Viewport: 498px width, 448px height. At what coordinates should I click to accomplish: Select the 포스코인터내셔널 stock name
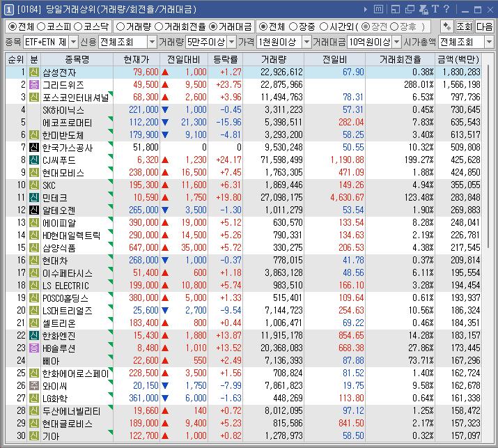coord(76,98)
